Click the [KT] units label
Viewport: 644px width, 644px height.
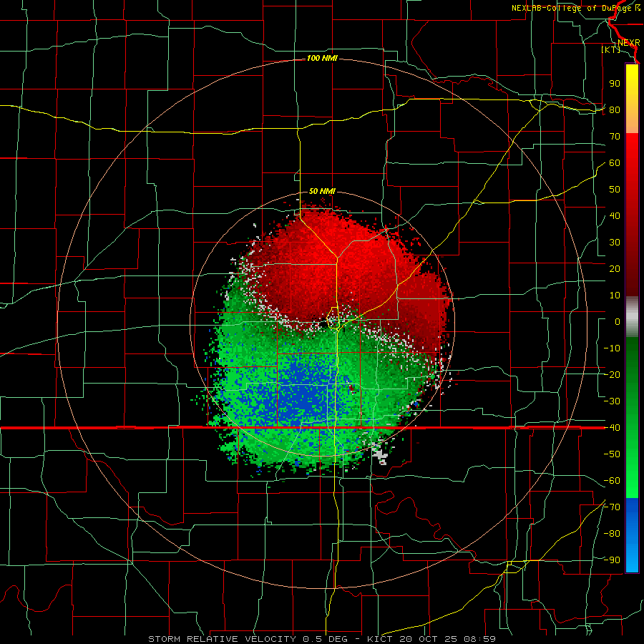point(610,49)
